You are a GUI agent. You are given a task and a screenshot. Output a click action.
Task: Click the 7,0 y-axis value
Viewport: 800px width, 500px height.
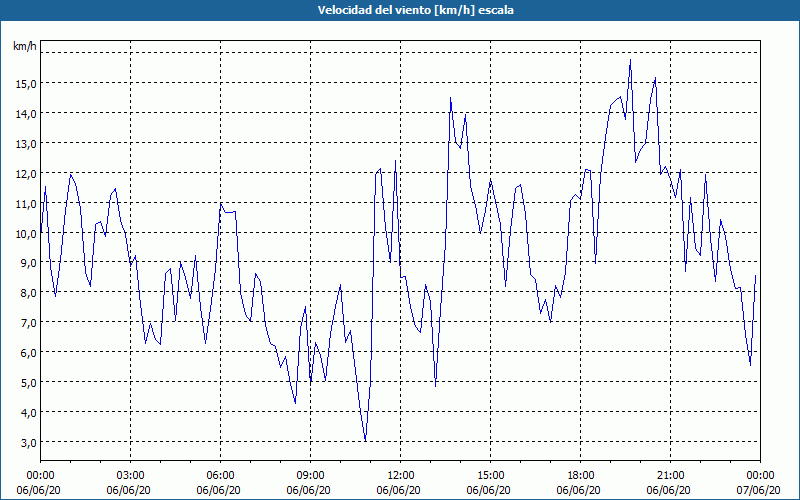(x=29, y=322)
